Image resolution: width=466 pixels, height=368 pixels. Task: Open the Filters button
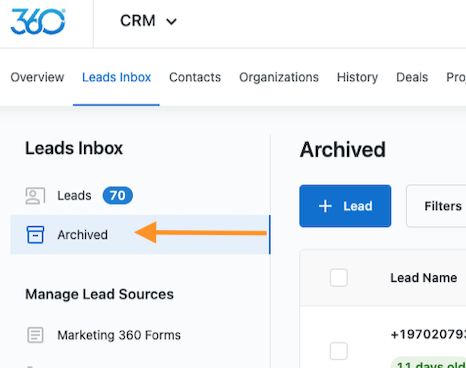[x=436, y=206]
